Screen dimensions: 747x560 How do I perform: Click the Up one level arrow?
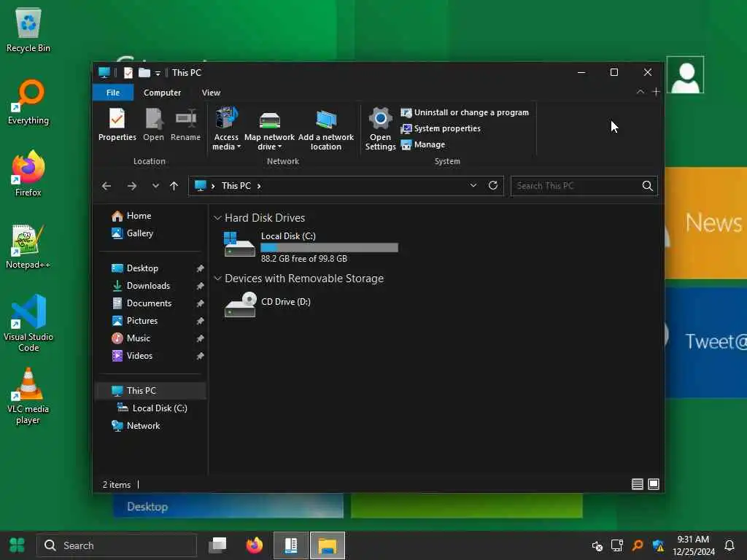174,186
